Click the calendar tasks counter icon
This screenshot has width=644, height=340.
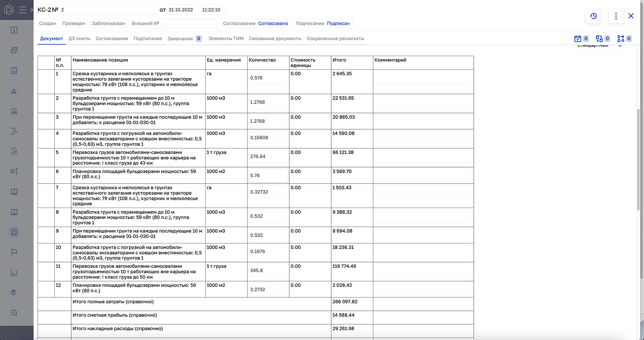tap(578, 39)
